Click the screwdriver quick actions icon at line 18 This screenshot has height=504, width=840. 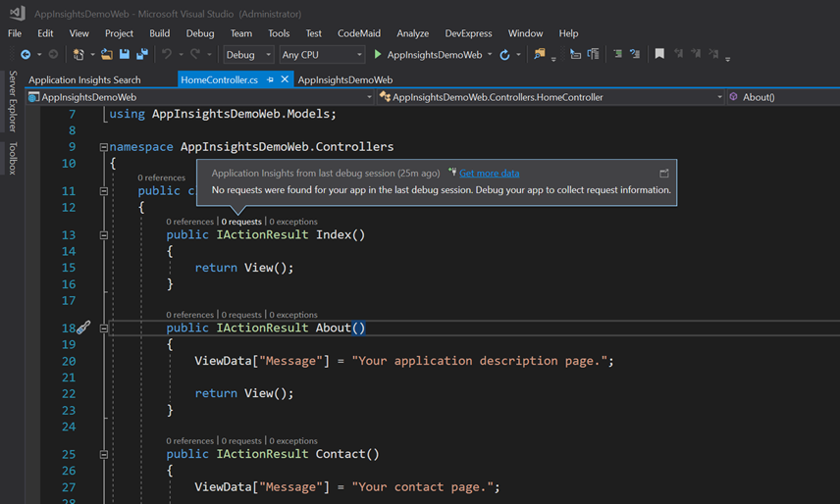pos(83,328)
